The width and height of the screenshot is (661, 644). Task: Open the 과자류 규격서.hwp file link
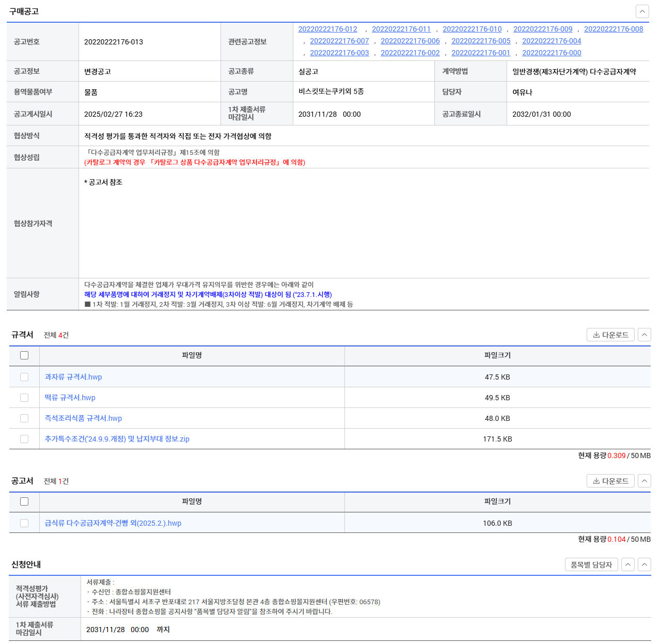click(73, 377)
